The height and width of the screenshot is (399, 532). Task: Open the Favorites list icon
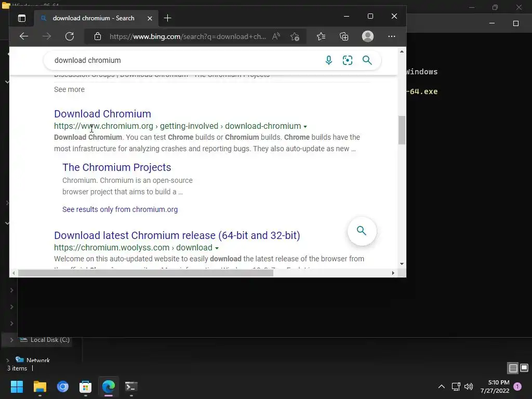321,36
